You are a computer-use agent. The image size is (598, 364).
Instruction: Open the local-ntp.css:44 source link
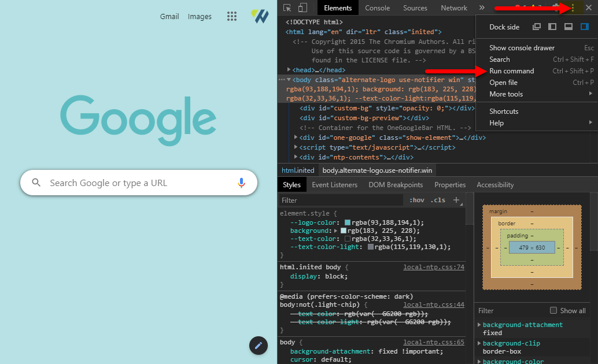click(x=434, y=304)
